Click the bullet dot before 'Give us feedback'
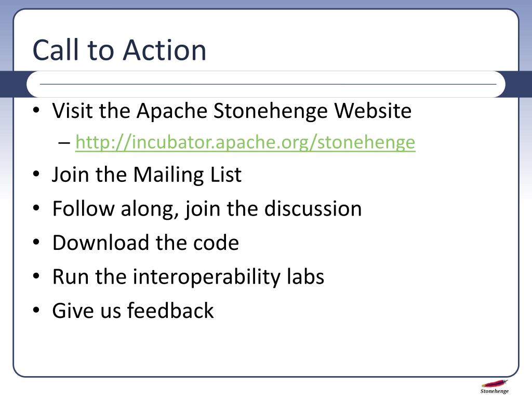This screenshot has height=399, width=532. pos(36,310)
